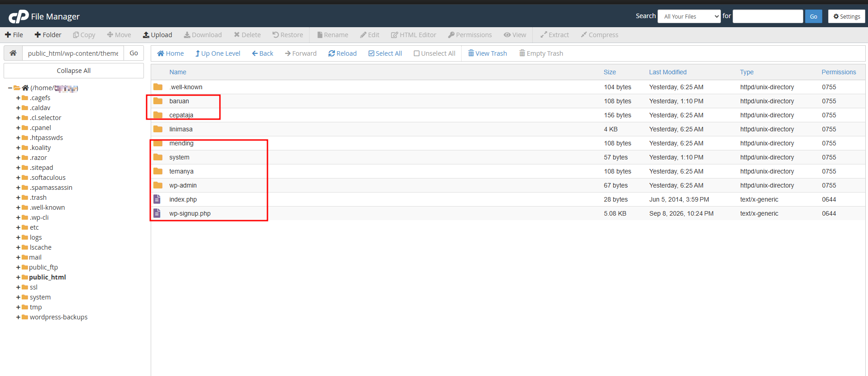868x376 pixels.
Task: Open the ssl folder in the tree
Action: coord(33,287)
